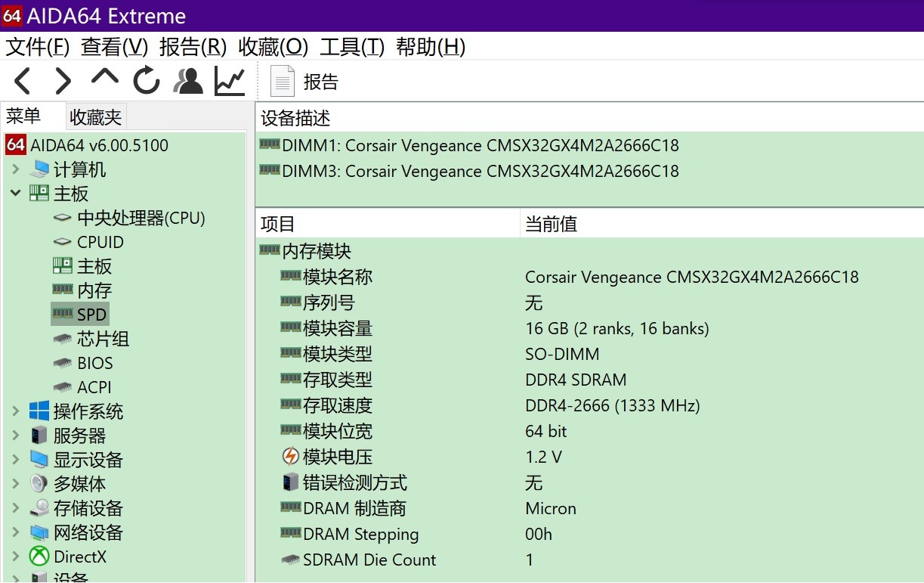The height and width of the screenshot is (583, 924).
Task: Expand the DirectX tree node
Action: pos(15,557)
